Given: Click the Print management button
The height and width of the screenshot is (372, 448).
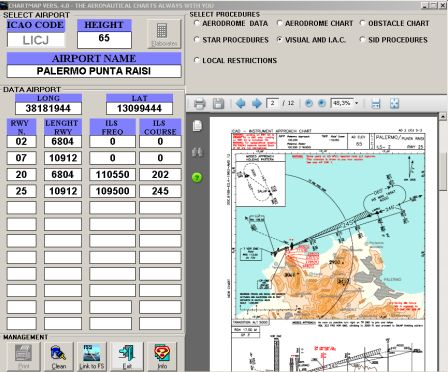Looking at the screenshot, I should point(23,356).
